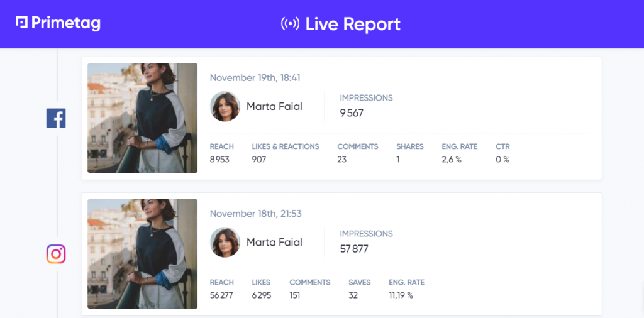Click the November 18th, 21:53 date

pyautogui.click(x=256, y=214)
